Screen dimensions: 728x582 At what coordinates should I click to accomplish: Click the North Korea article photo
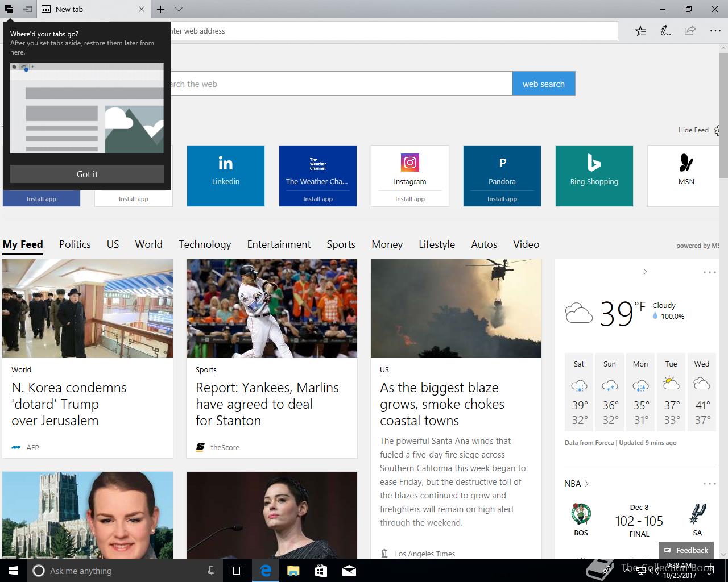pyautogui.click(x=88, y=309)
